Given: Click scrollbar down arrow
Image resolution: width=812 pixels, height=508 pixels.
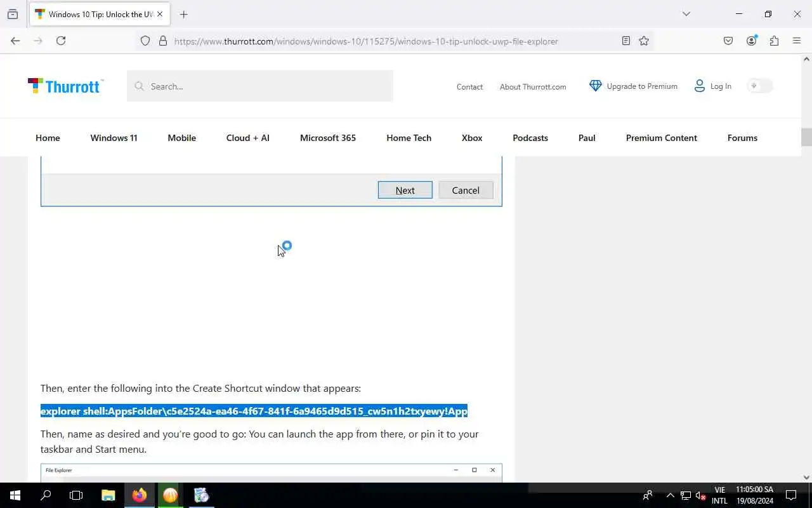Looking at the screenshot, I should (x=806, y=478).
